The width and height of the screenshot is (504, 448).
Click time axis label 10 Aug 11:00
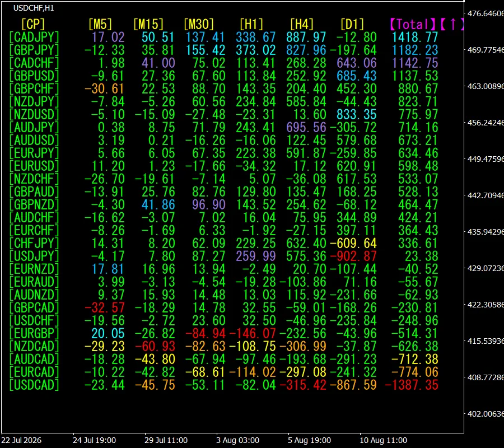pos(383,440)
